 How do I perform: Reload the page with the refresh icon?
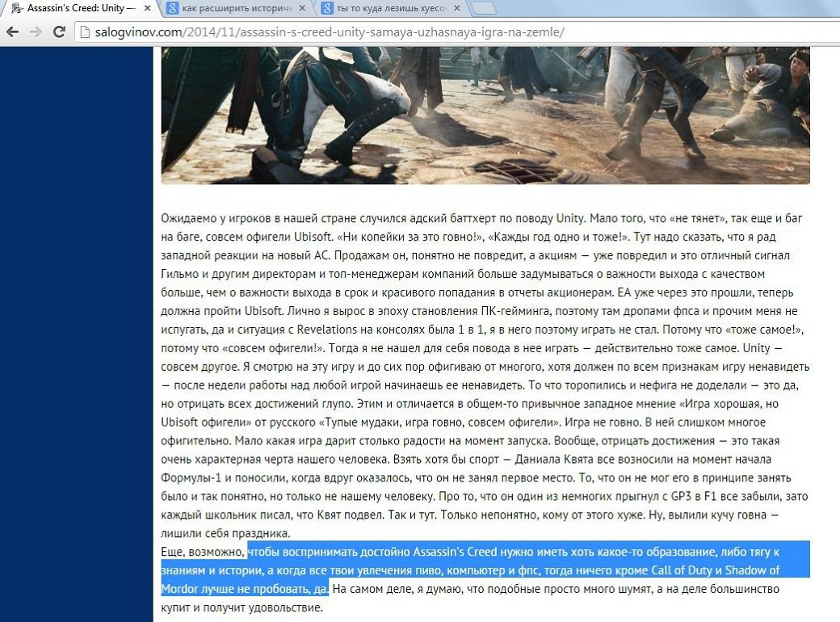[x=60, y=32]
